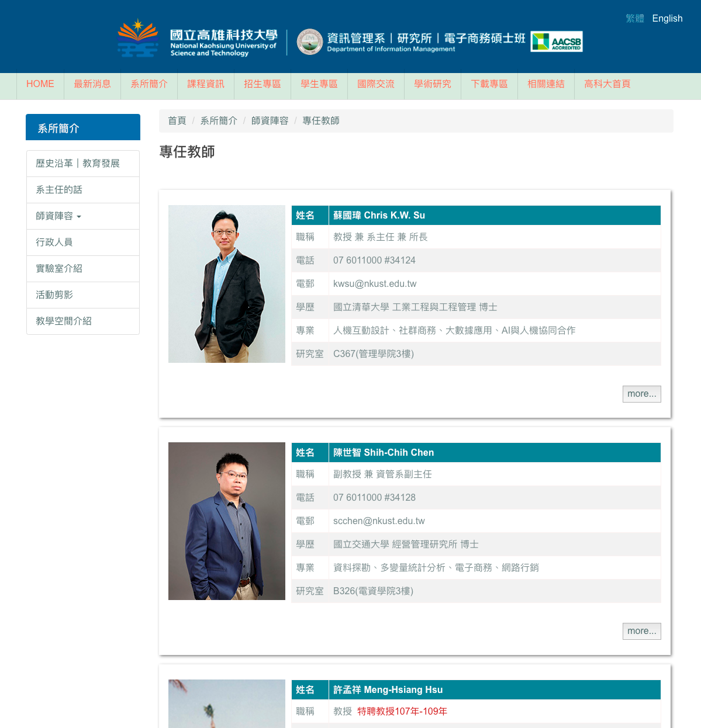This screenshot has width=701, height=728.
Task: Open the 系所簡介 navigation menu
Action: [149, 84]
